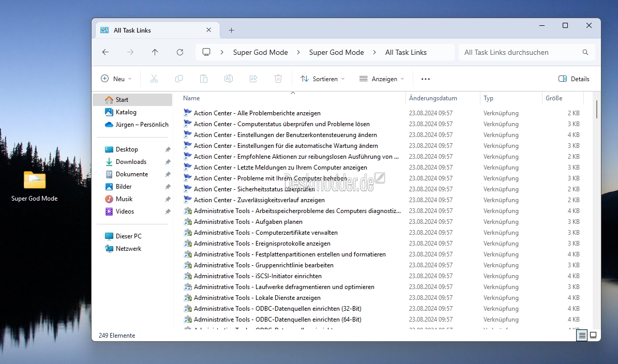Image resolution: width=618 pixels, height=364 pixels.
Task: Expand chevron before All Task Links breadcrumb
Action: (x=374, y=52)
